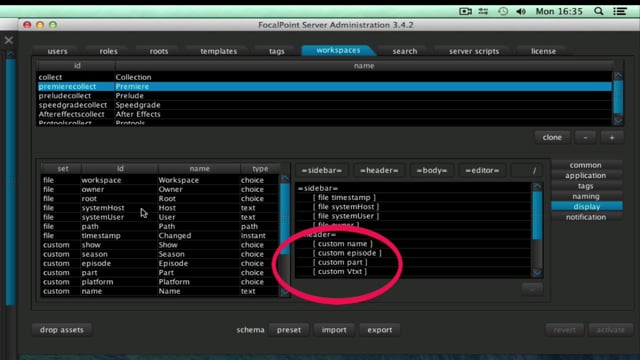The height and width of the screenshot is (360, 640).
Task: Click the schema preset button
Action: click(289, 330)
